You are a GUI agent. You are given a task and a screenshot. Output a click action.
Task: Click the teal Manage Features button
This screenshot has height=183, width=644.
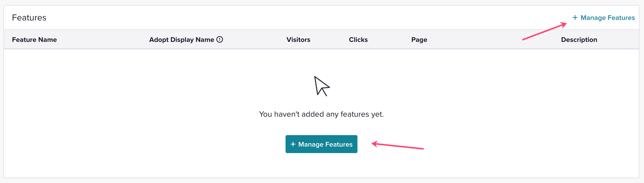(321, 144)
